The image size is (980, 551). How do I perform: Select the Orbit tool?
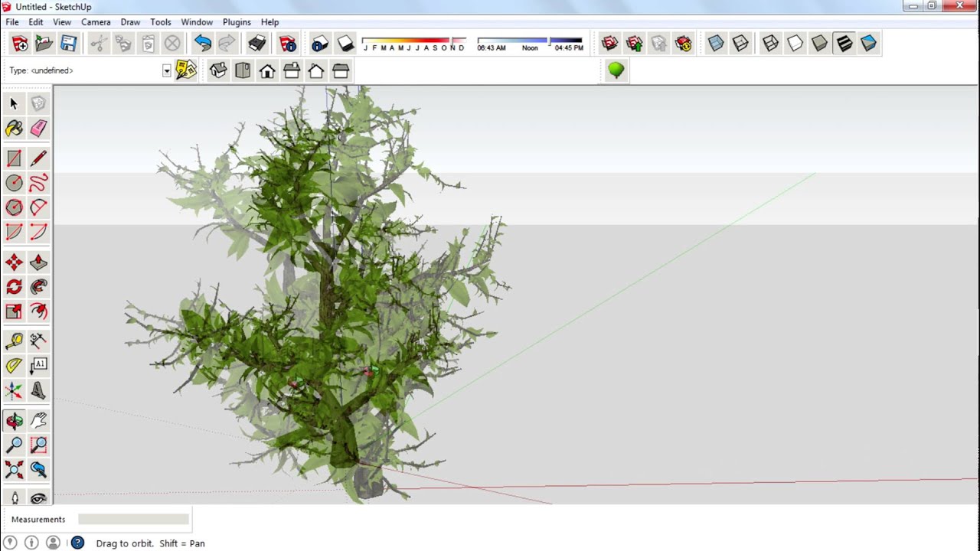click(x=14, y=420)
